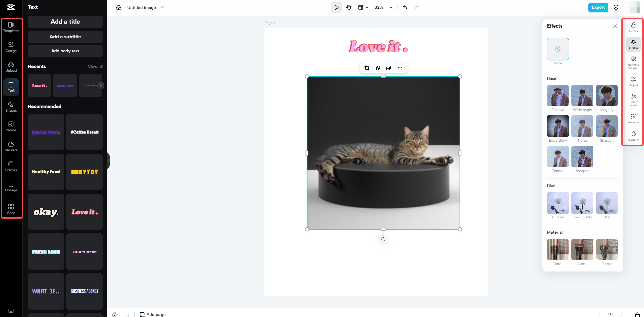This screenshot has height=317, width=644.
Task: Select the Love it text on the canvas
Action: [378, 47]
